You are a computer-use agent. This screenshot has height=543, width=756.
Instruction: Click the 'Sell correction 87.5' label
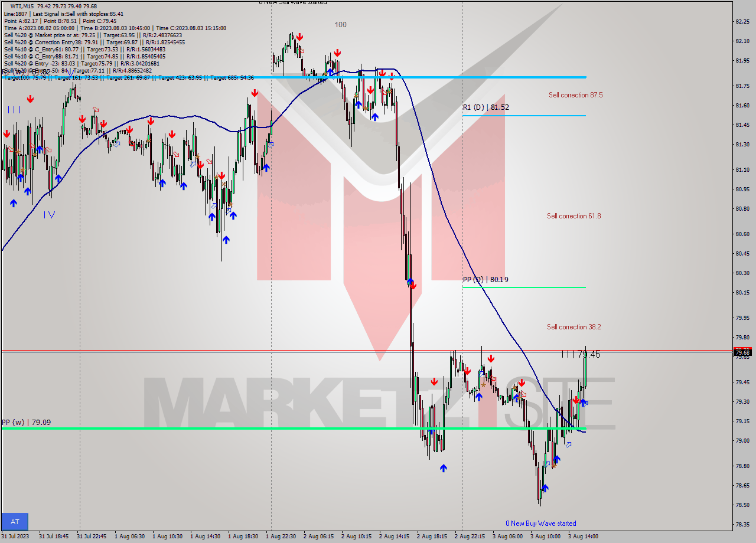[575, 95]
